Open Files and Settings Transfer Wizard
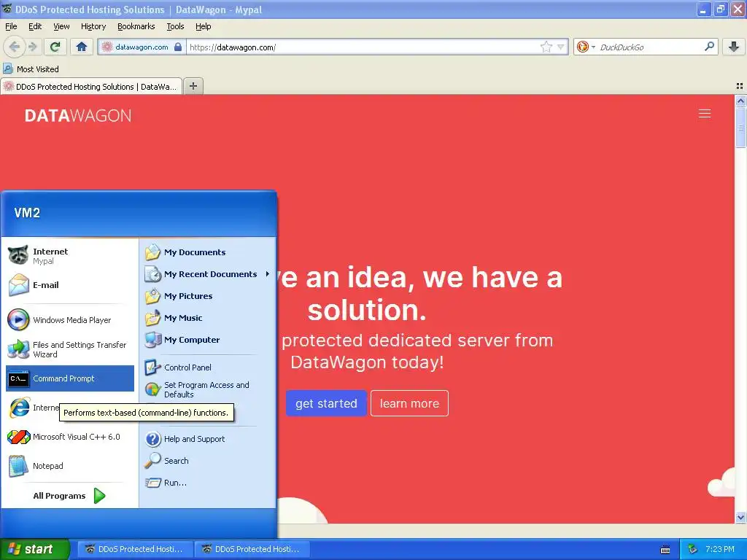 [69, 349]
